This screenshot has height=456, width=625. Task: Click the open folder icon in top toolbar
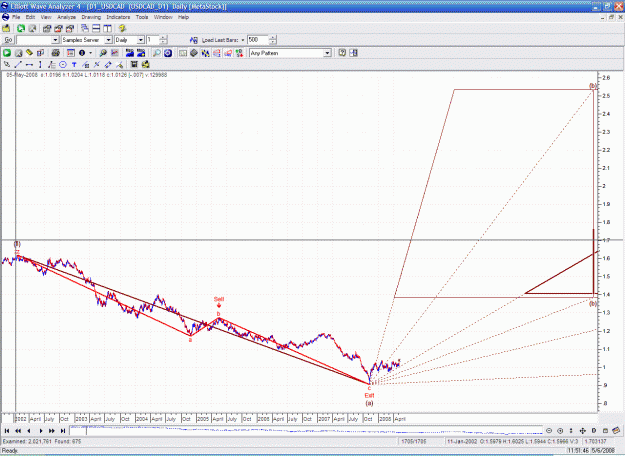point(6,28)
